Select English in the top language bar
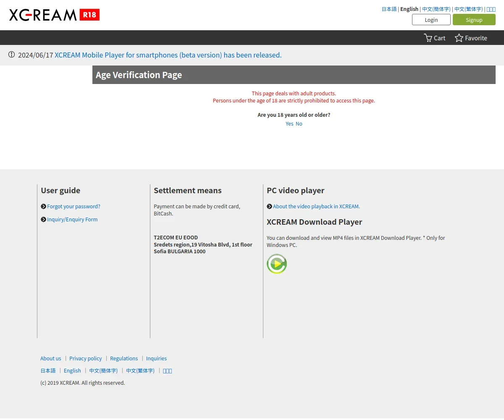The image size is (504, 420). (409, 9)
